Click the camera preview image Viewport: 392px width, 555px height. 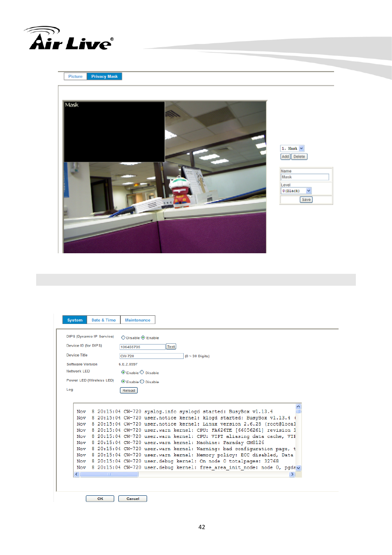tap(165, 177)
